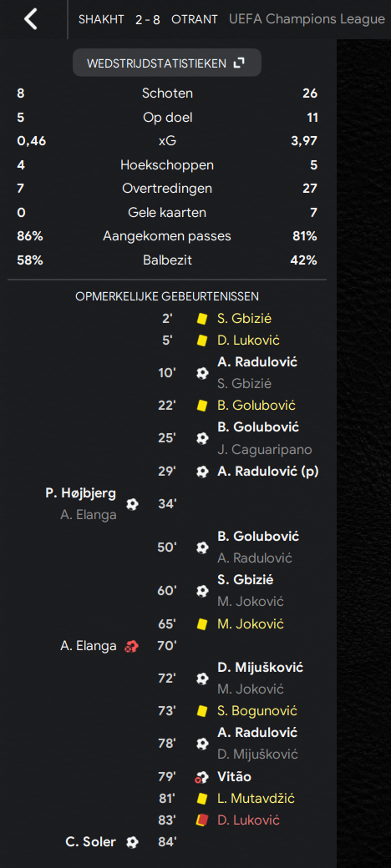Click the UEFA Champions League title
Screen dimensions: 391x868
pos(307,19)
